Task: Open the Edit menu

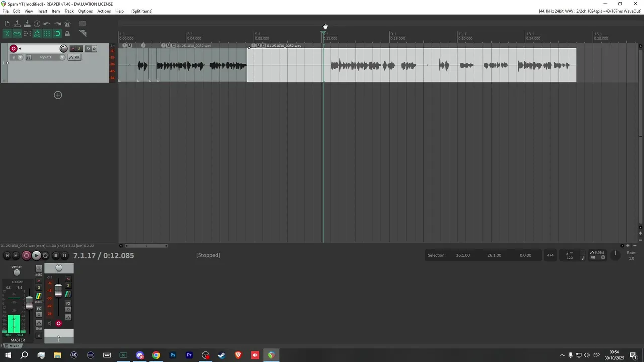Action: 17,11
